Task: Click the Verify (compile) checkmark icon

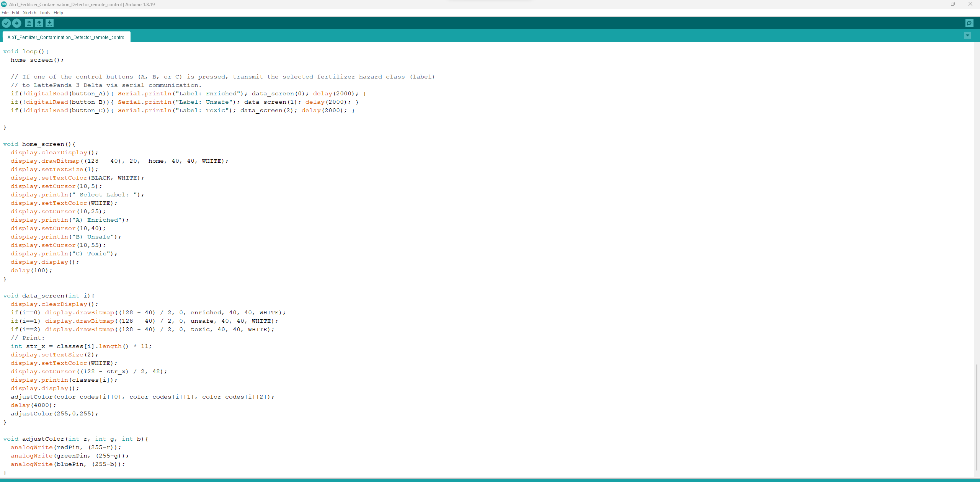Action: [x=7, y=23]
